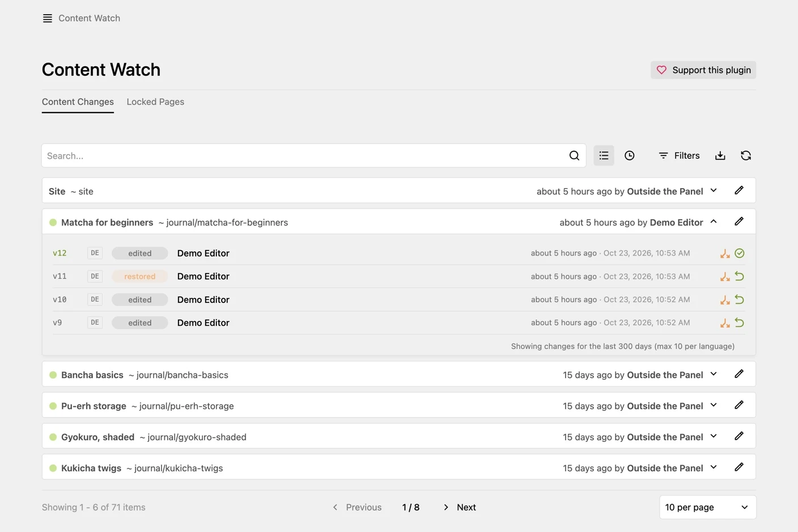This screenshot has height=532, width=798.
Task: Open the hamburger menu icon
Action: [48, 18]
